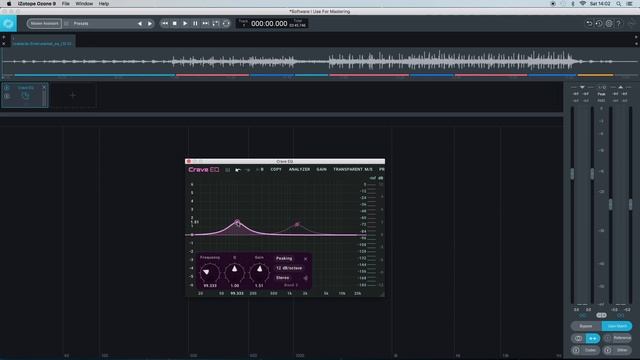Select the second EQ band node near 1.5k
The width and height of the screenshot is (640, 360).
(297, 224)
